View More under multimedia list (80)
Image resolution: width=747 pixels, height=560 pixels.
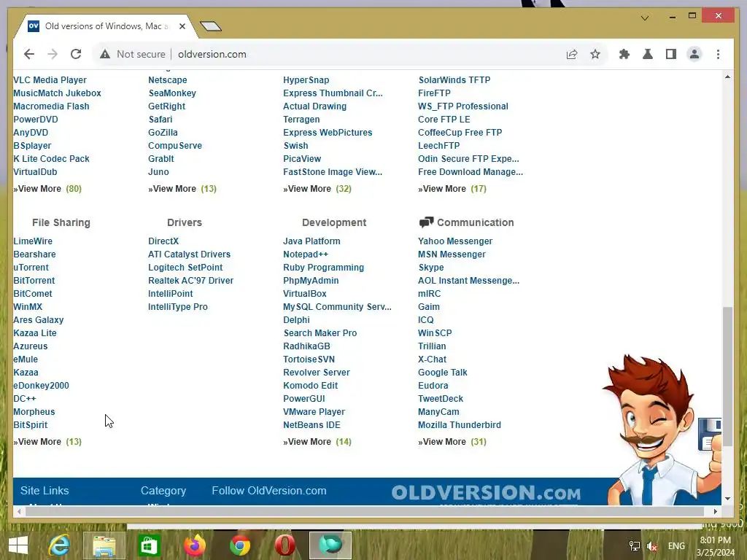pyautogui.click(x=47, y=189)
